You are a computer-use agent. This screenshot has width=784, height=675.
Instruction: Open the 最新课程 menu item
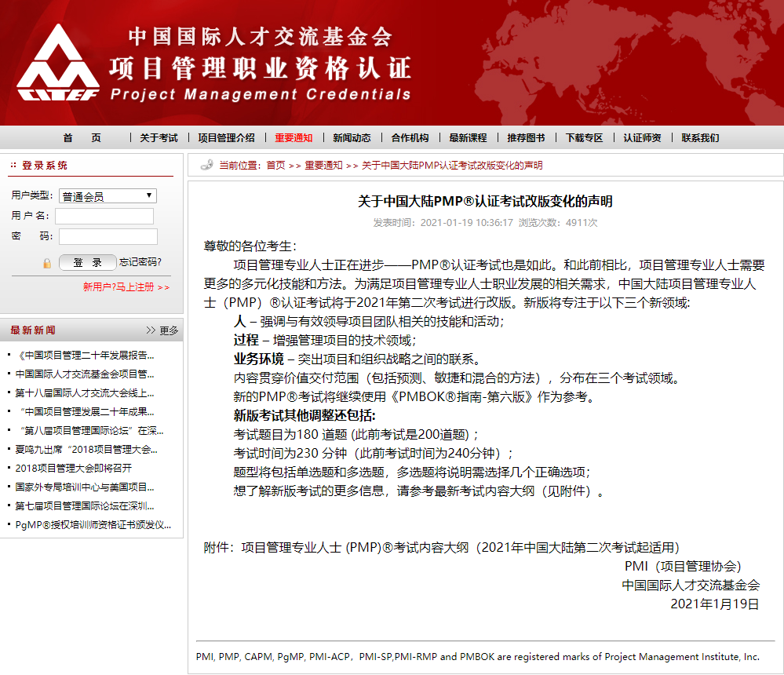(468, 138)
